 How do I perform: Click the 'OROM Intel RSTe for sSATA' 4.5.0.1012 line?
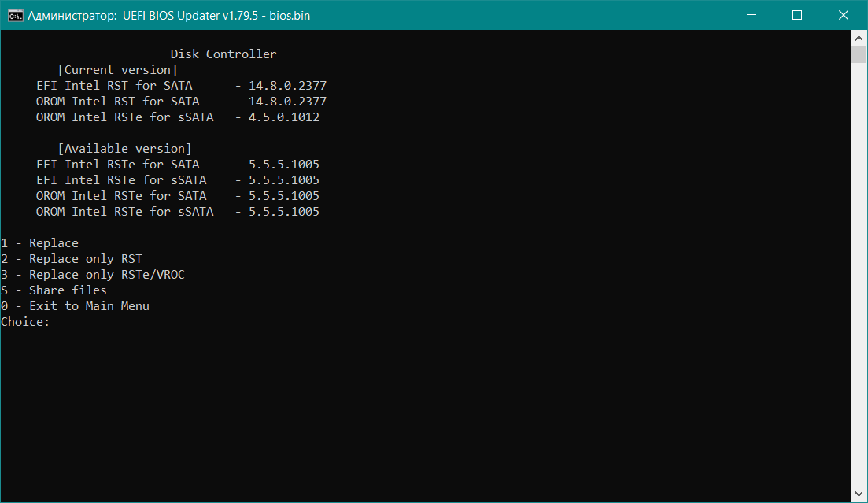(178, 117)
